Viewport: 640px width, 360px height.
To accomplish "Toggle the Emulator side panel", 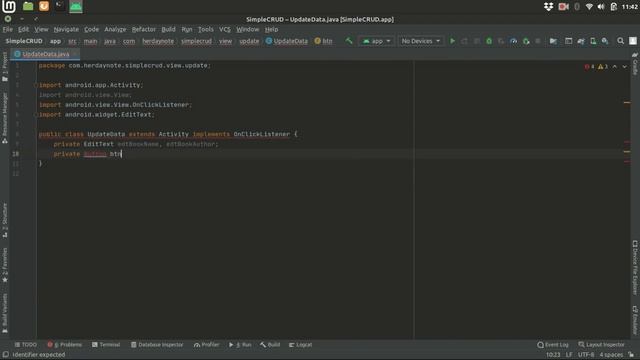I will (635, 320).
